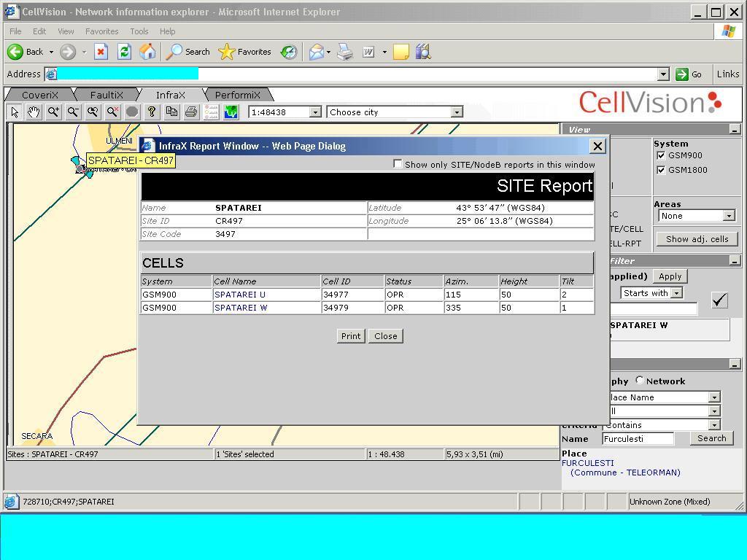This screenshot has width=747, height=560.
Task: Open the Favorites menu
Action: (x=101, y=31)
